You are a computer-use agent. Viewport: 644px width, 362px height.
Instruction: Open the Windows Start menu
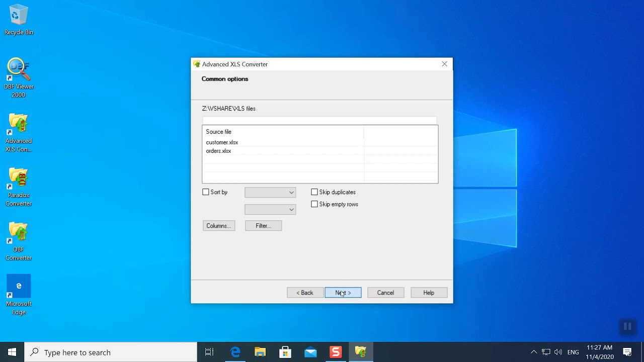[x=12, y=352]
